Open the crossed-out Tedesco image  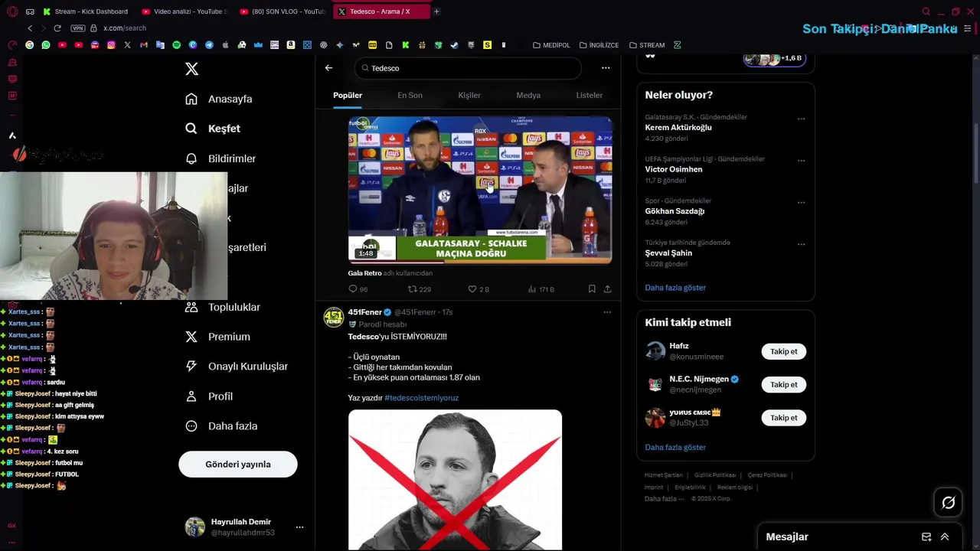point(455,480)
